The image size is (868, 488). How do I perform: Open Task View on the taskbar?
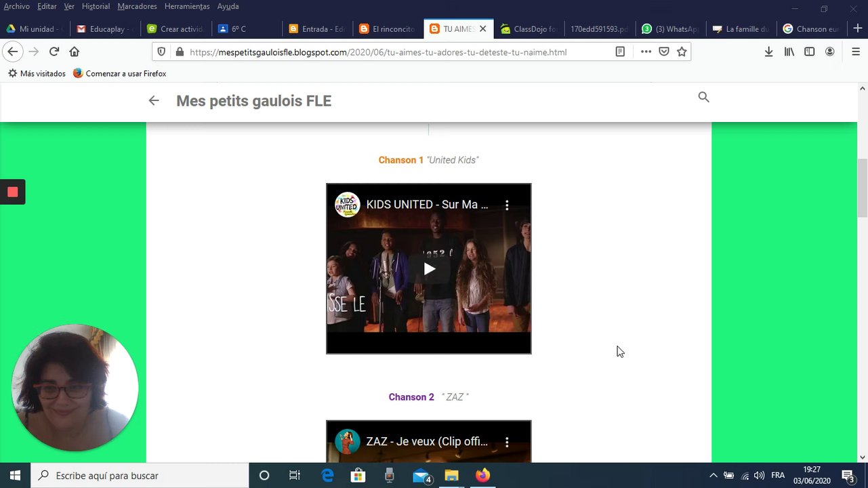(295, 475)
